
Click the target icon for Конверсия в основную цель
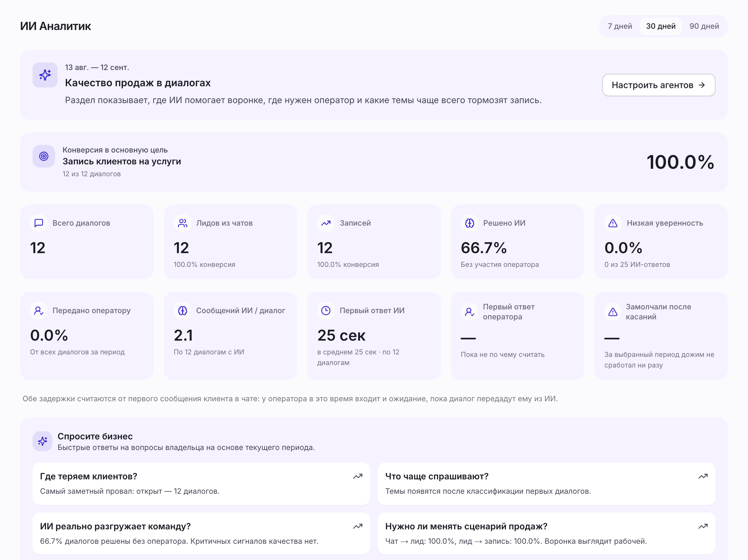pos(43,156)
